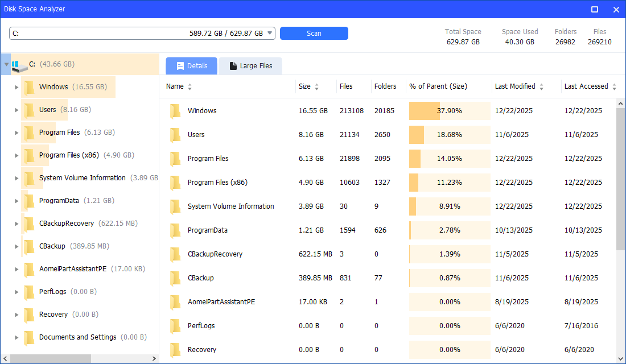Expand the Users tree node

[x=17, y=110]
